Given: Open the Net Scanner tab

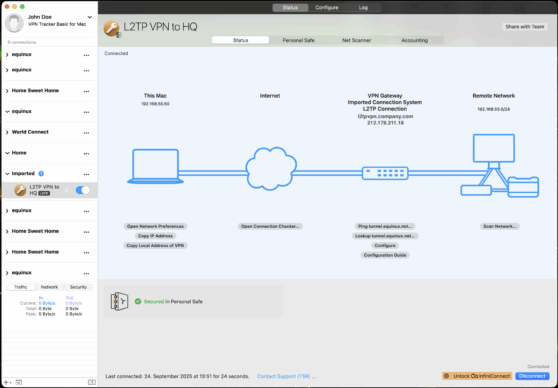Looking at the screenshot, I should (x=357, y=40).
